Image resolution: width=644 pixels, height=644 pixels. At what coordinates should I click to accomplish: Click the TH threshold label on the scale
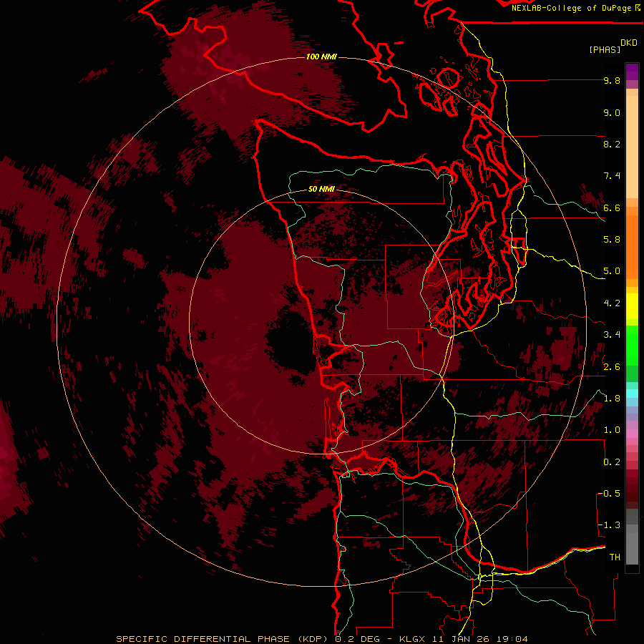tap(615, 557)
